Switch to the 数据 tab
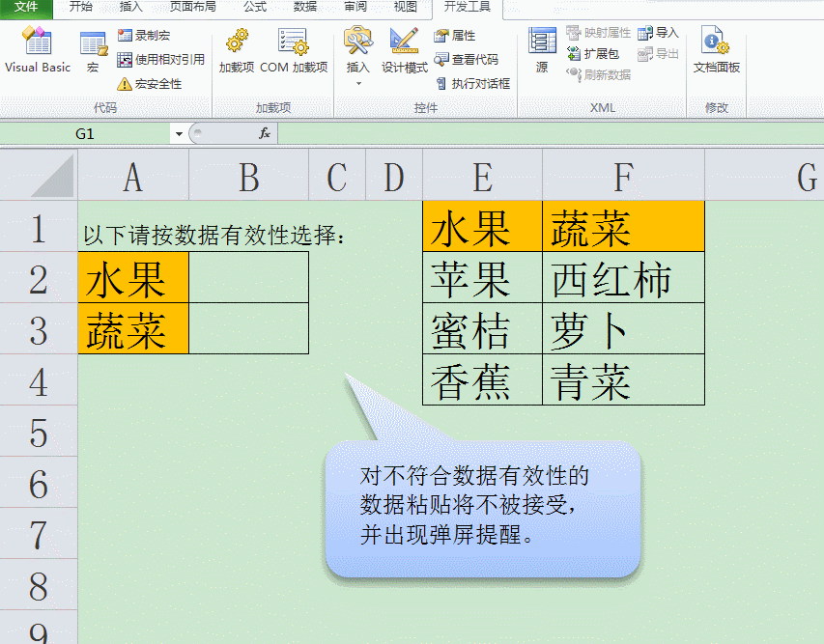 305,7
